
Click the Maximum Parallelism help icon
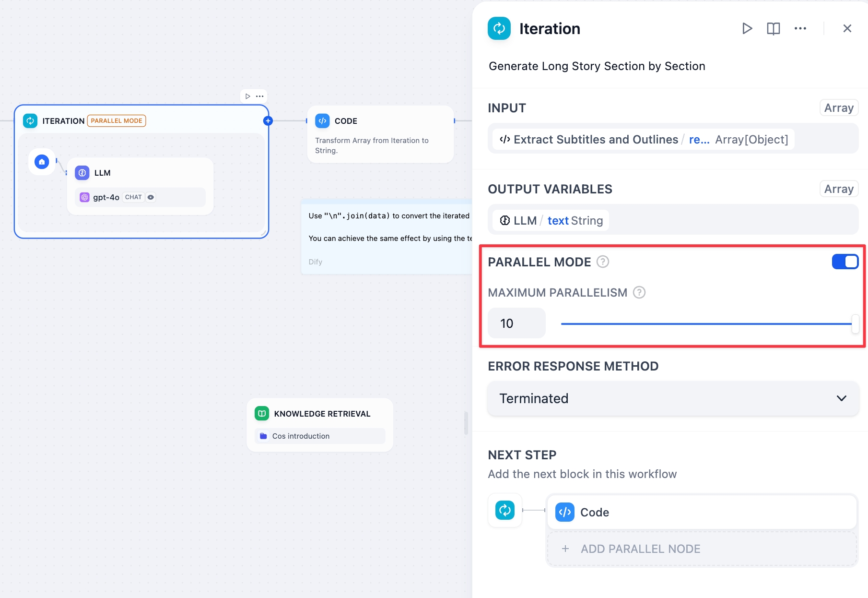(639, 292)
